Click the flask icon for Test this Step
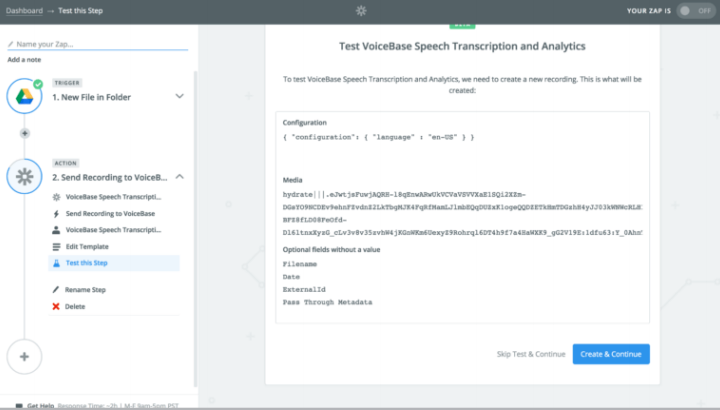Screen dimensions: 720x410 [56, 263]
